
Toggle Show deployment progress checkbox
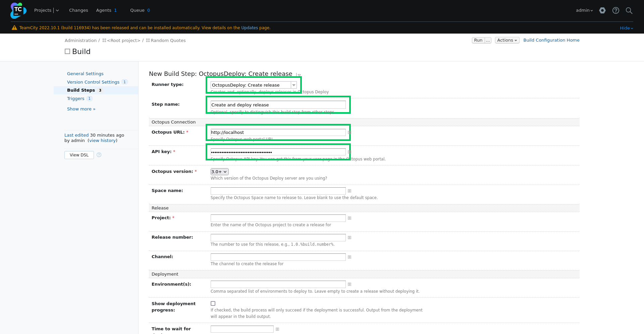pyautogui.click(x=213, y=303)
